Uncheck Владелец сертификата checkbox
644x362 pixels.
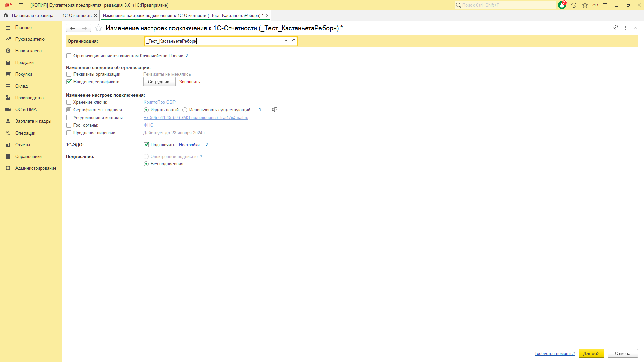(69, 82)
